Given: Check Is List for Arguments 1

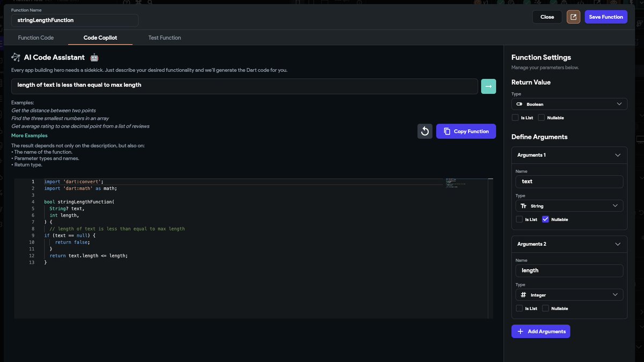Looking at the screenshot, I should pyautogui.click(x=519, y=219).
